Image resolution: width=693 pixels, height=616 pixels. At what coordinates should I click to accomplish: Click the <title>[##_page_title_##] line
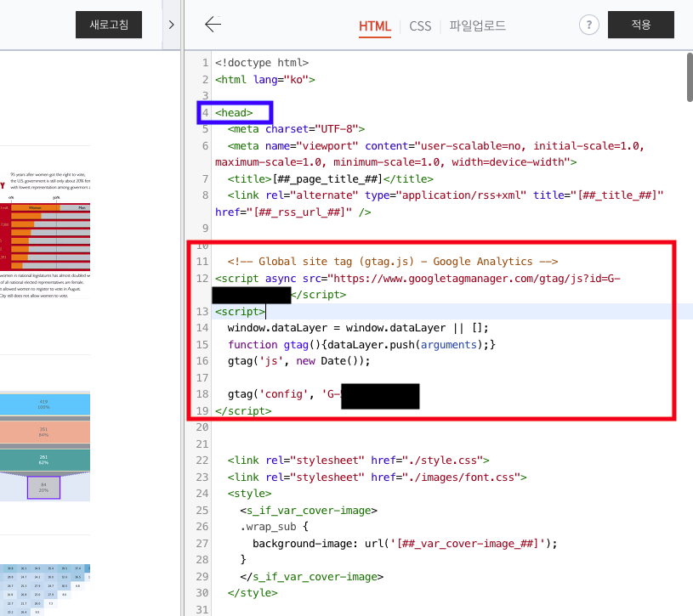(331, 178)
